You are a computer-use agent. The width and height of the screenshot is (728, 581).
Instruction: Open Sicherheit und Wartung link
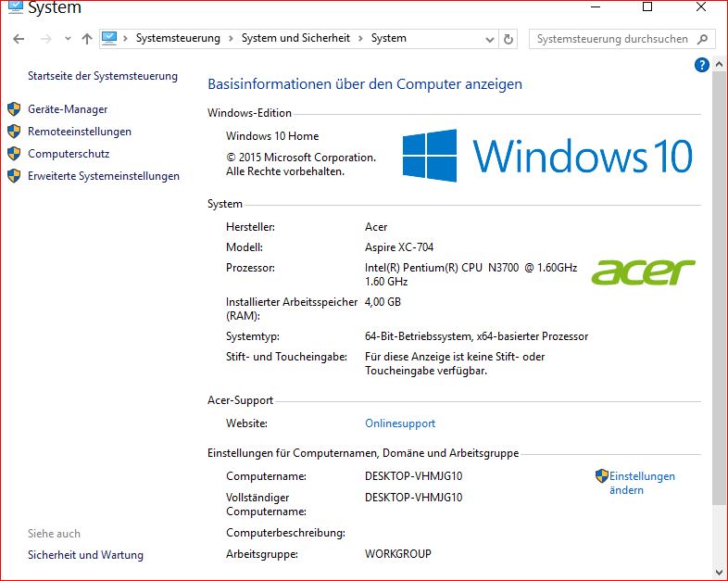(x=85, y=555)
